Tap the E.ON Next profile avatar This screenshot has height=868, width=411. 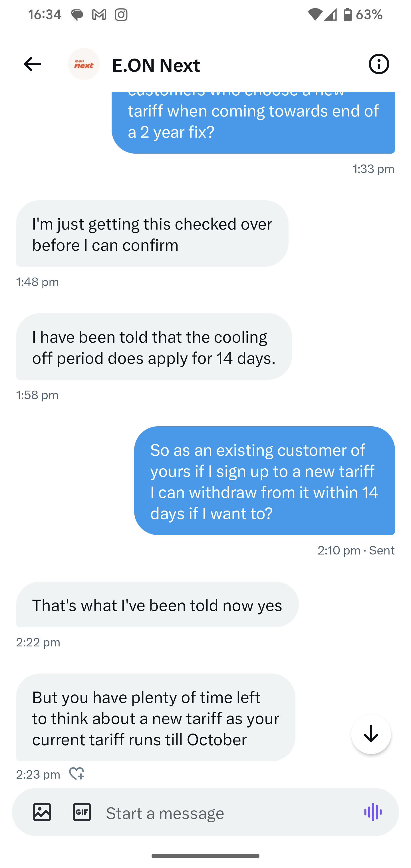pos(84,64)
